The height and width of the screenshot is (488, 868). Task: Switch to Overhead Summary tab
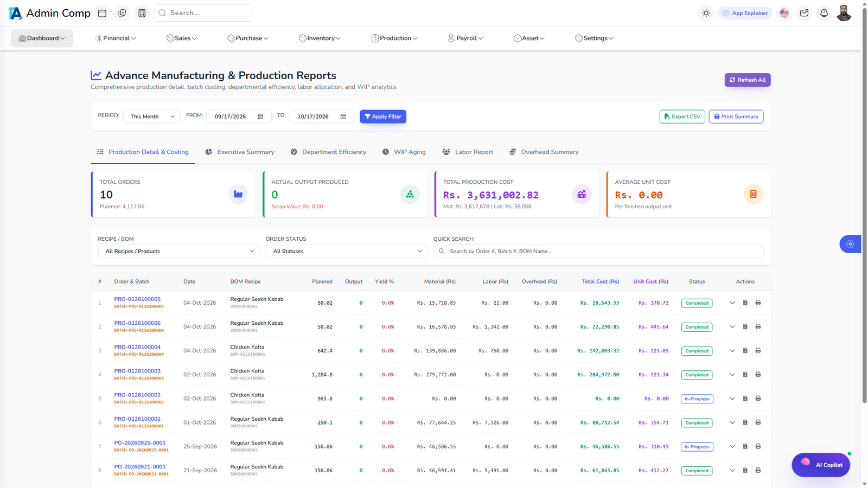[x=544, y=152]
